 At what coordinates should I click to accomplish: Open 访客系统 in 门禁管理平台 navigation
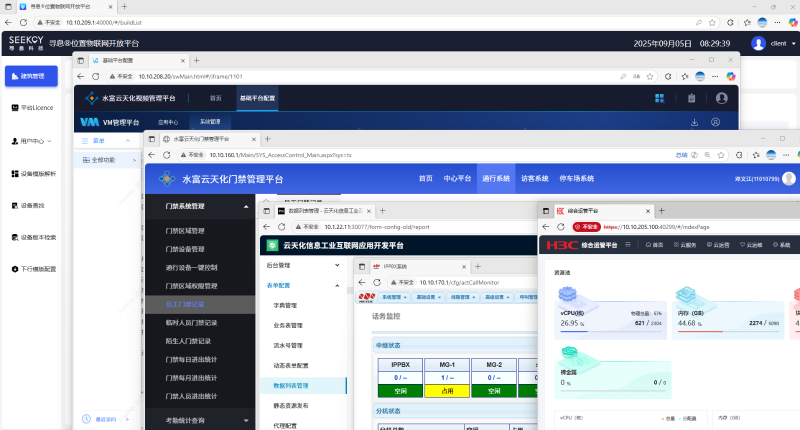pos(535,179)
